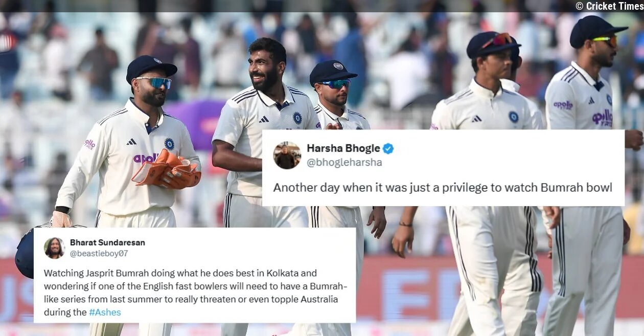The width and height of the screenshot is (644, 336).
Task: Click the yellow sunglasses on the rightmost player
Action: [606, 40]
